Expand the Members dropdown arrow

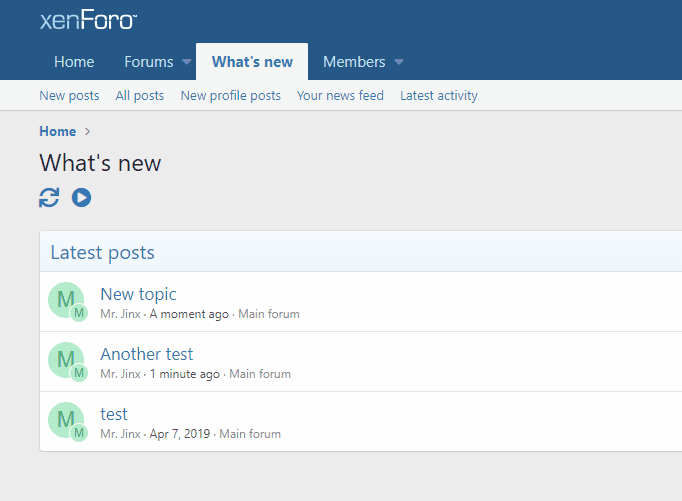point(399,62)
